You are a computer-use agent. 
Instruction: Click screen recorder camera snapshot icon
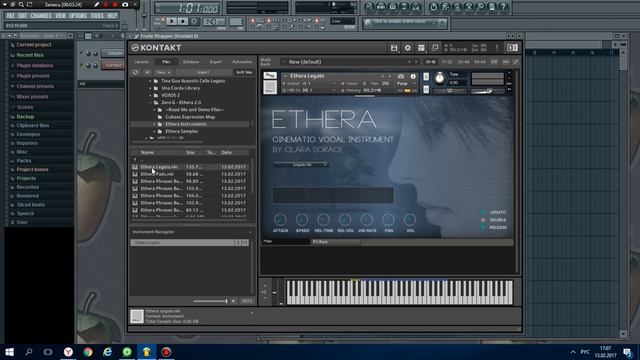[x=125, y=4]
